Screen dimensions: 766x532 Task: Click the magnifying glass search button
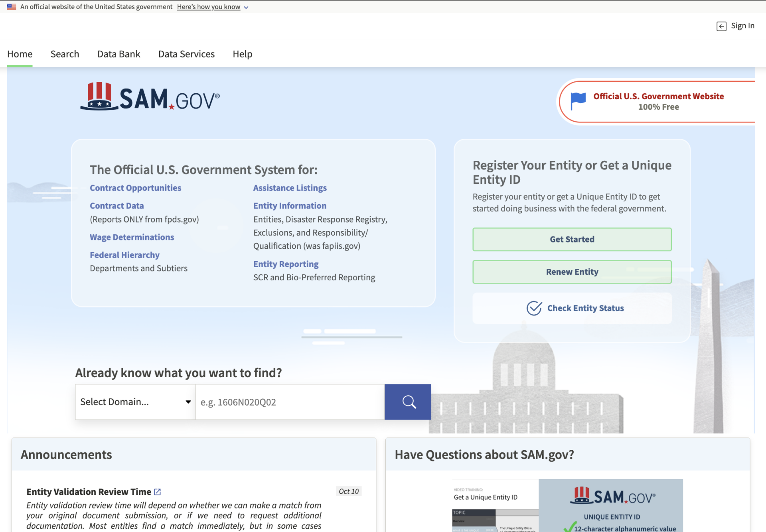[x=408, y=402]
